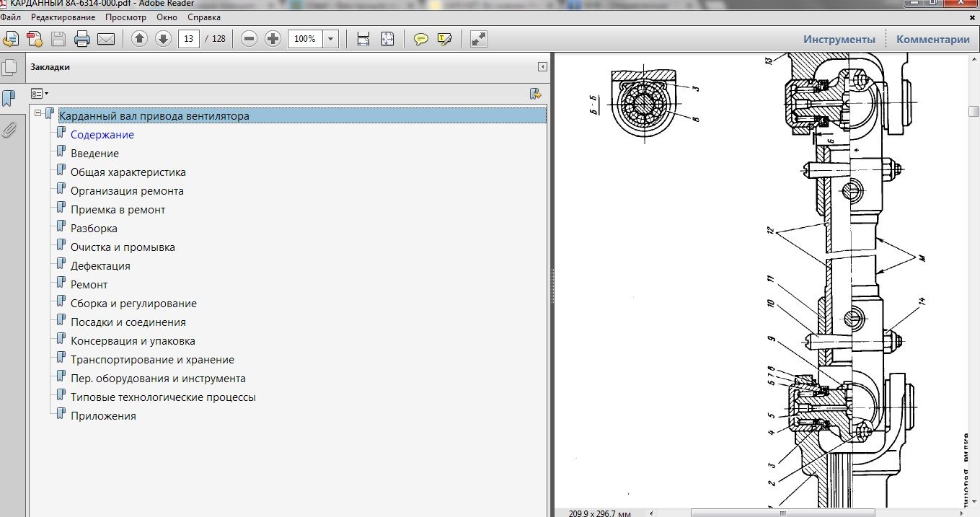Viewport: 980px width, 517px height.
Task: Go to next page arrow
Action: click(164, 39)
